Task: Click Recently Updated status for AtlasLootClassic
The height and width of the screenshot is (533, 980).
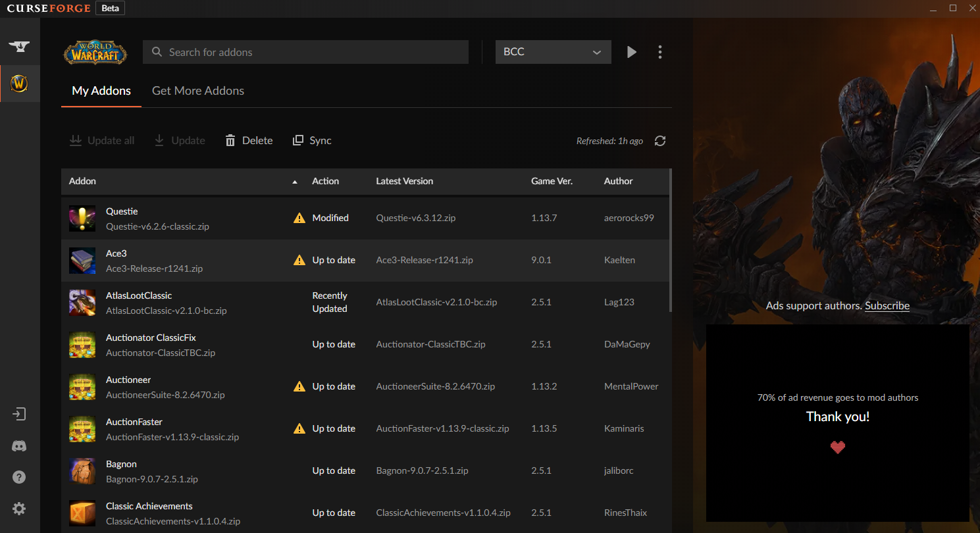Action: pyautogui.click(x=330, y=302)
